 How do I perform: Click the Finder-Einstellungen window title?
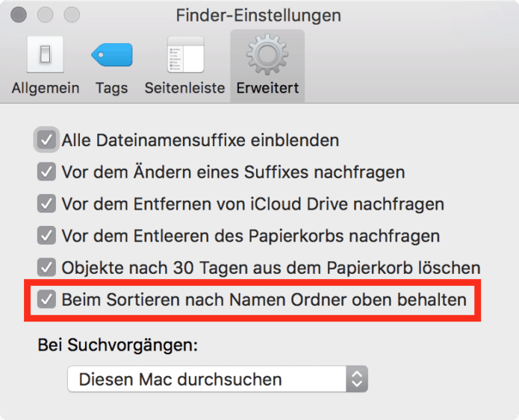click(x=258, y=15)
